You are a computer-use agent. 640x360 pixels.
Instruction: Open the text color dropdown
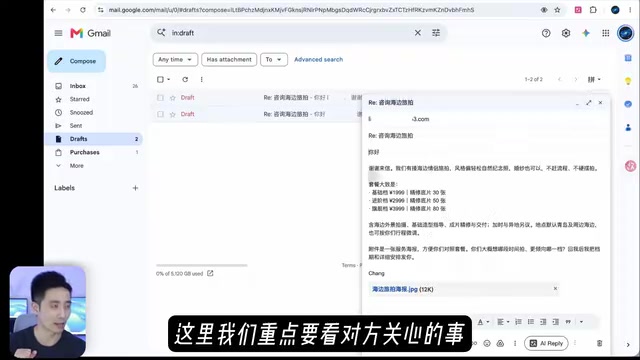tap(483, 322)
